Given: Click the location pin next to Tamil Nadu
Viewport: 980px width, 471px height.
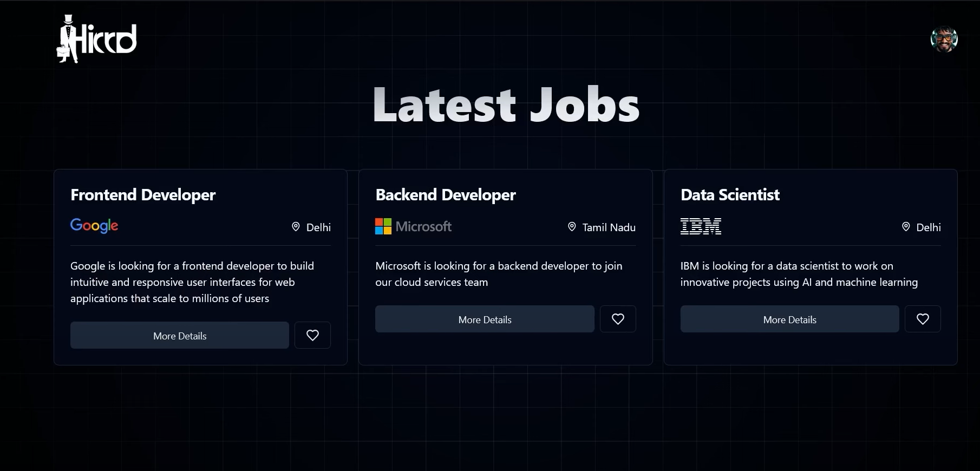Looking at the screenshot, I should tap(572, 227).
